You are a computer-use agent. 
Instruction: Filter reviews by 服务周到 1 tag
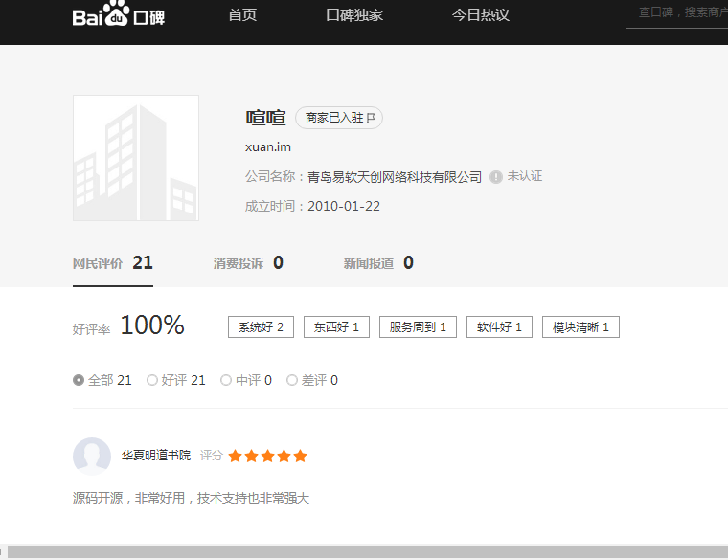click(x=418, y=327)
